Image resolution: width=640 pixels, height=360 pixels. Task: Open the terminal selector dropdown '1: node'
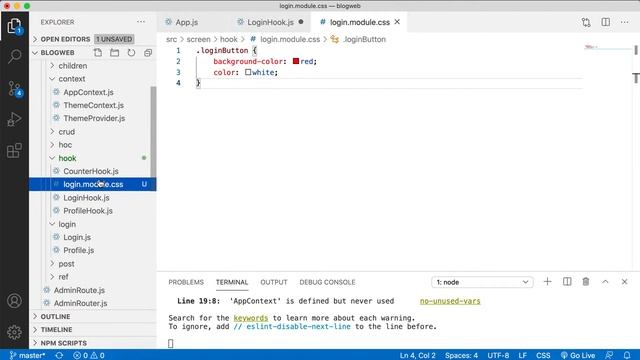point(482,282)
